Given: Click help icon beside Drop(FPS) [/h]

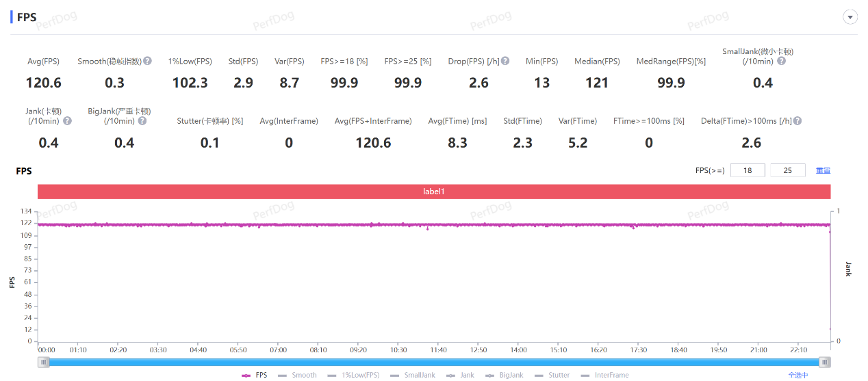Looking at the screenshot, I should pos(505,61).
